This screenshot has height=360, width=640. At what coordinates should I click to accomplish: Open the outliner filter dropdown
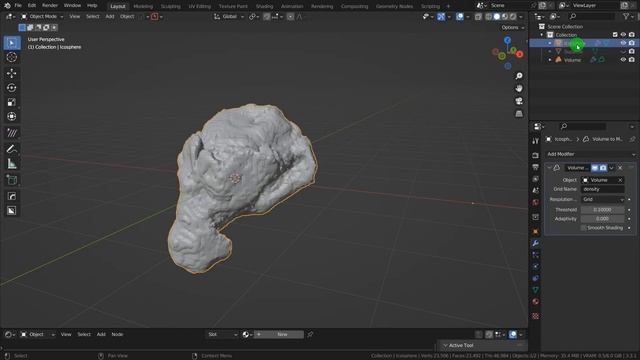pos(627,16)
